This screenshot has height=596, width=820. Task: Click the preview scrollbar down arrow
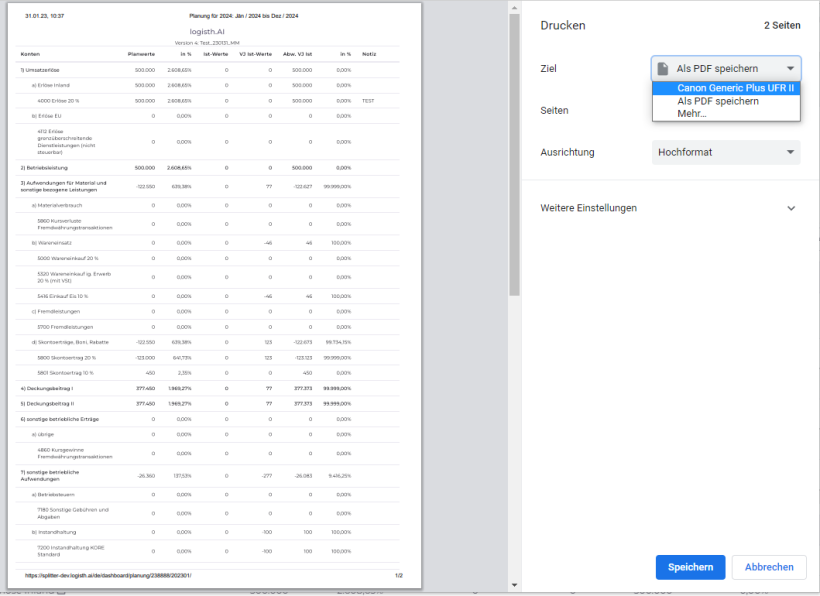click(514, 586)
